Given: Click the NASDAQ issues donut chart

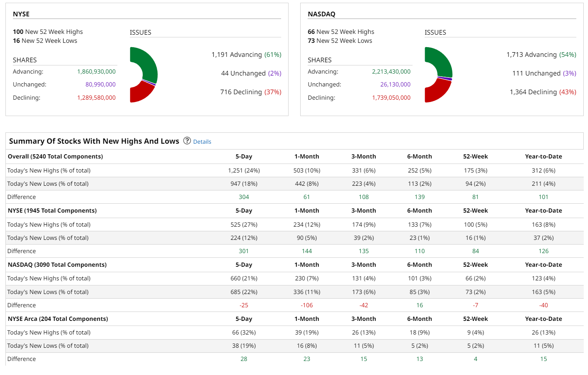Looking at the screenshot, I should 438,75.
